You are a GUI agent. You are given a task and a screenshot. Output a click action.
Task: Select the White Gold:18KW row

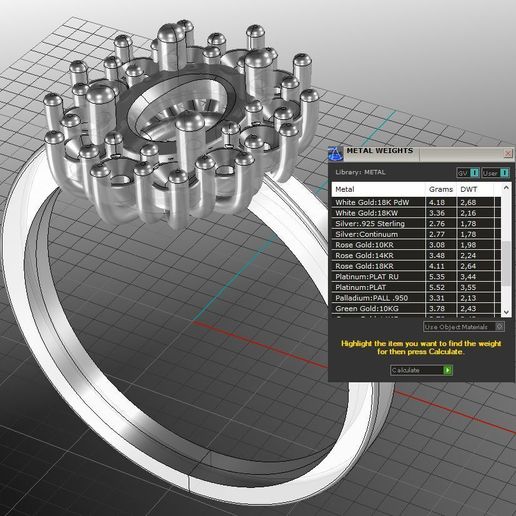[416, 213]
